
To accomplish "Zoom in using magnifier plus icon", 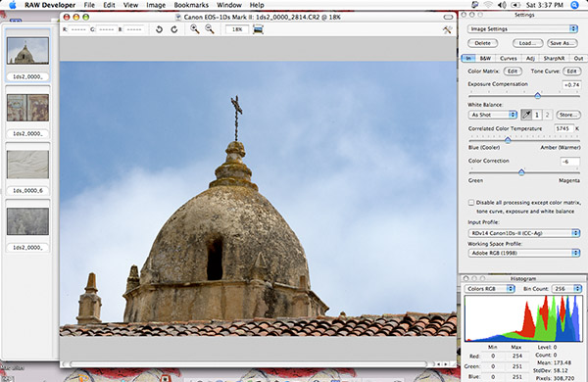I will coord(195,29).
